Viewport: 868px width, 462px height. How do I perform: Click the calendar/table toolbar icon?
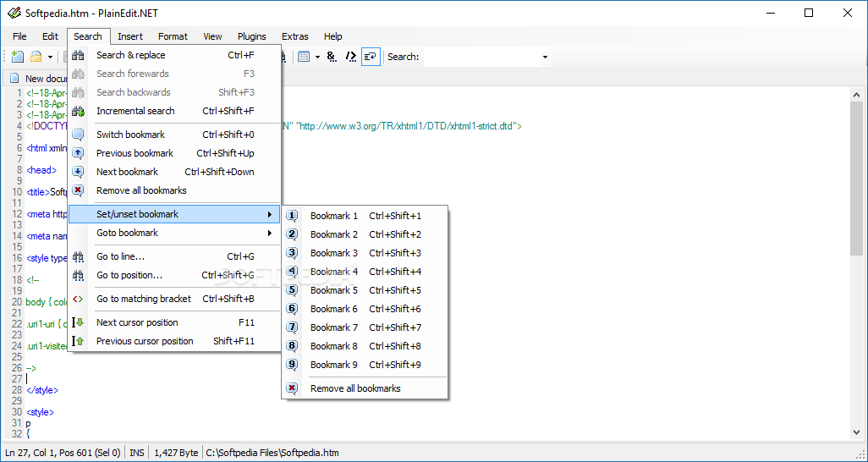(x=304, y=57)
